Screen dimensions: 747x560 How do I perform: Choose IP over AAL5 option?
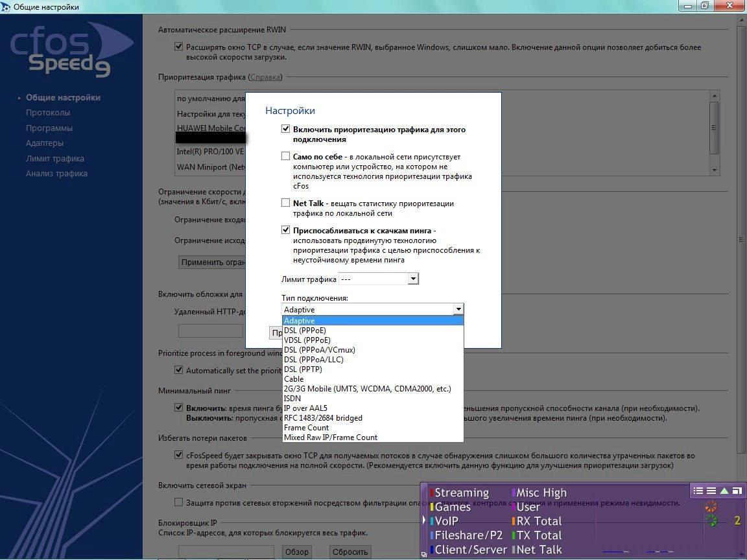pos(373,408)
